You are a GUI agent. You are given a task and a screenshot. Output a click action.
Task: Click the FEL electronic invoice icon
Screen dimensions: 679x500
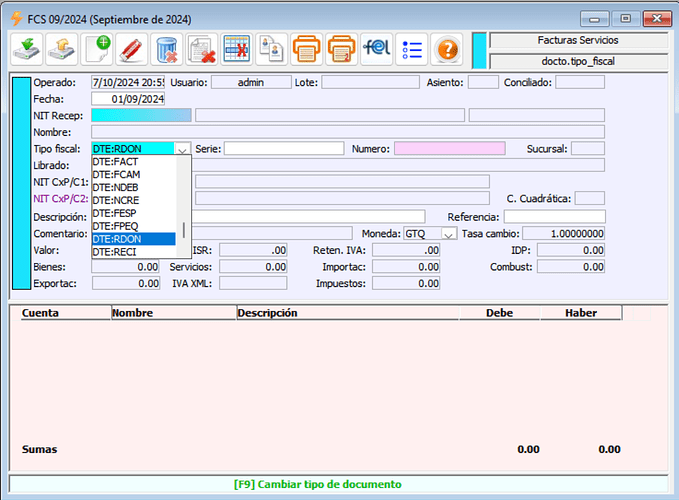[376, 48]
